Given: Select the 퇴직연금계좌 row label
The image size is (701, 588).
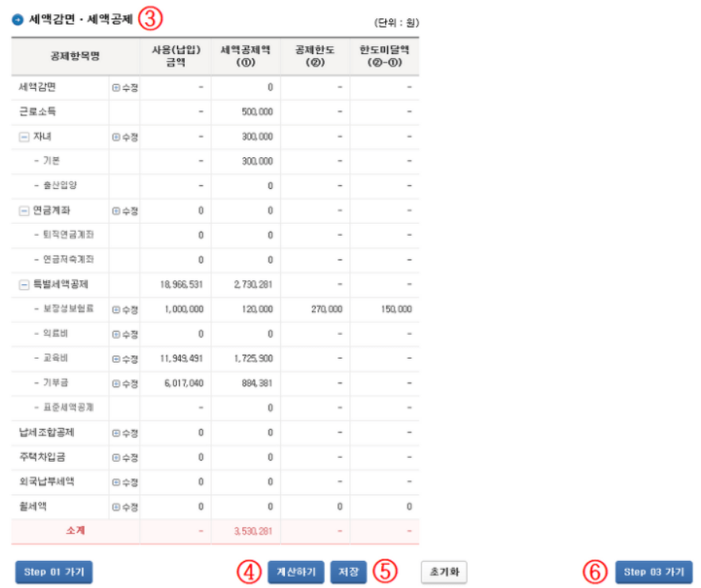Looking at the screenshot, I should coord(68,235).
